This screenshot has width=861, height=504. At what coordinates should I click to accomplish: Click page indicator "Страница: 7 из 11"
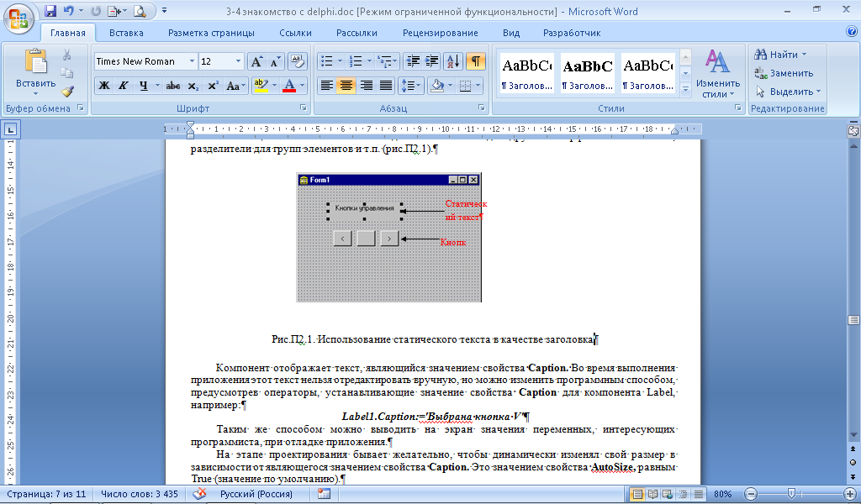[47, 494]
